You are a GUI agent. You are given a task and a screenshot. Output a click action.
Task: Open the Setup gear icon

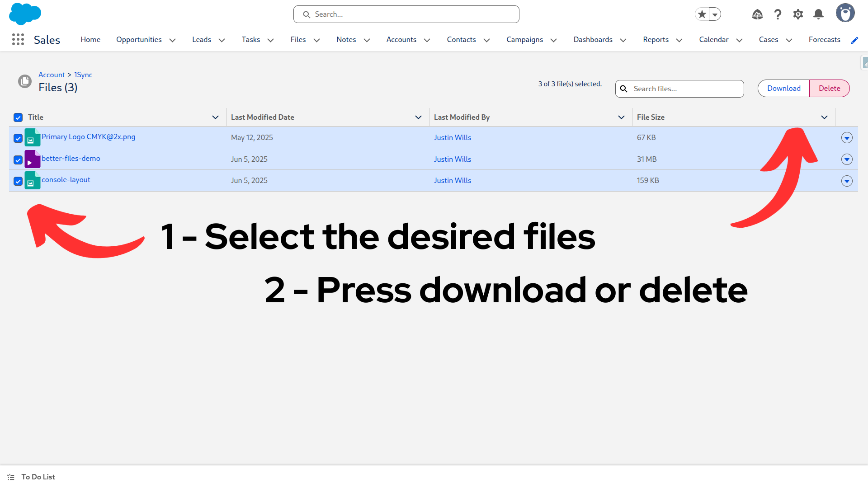pyautogui.click(x=798, y=14)
